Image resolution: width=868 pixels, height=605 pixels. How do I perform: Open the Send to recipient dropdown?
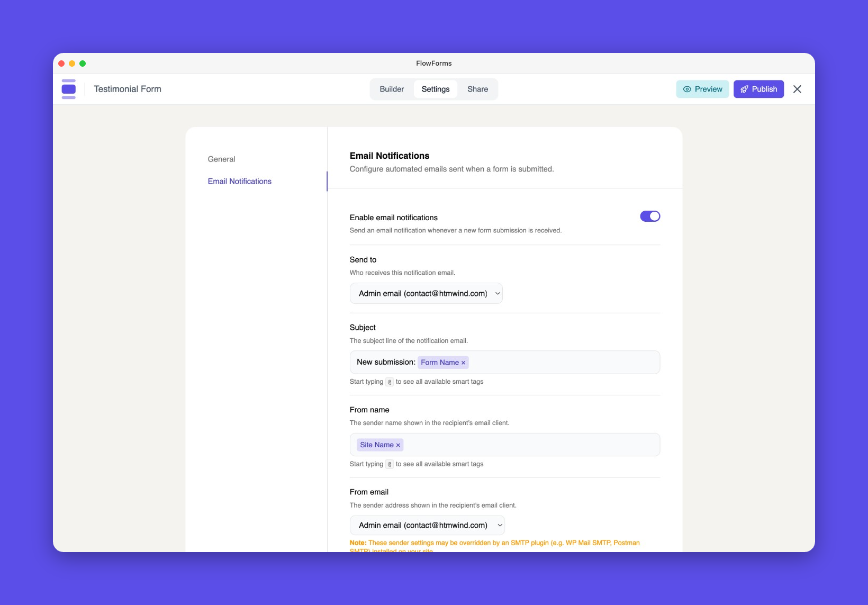pos(426,293)
